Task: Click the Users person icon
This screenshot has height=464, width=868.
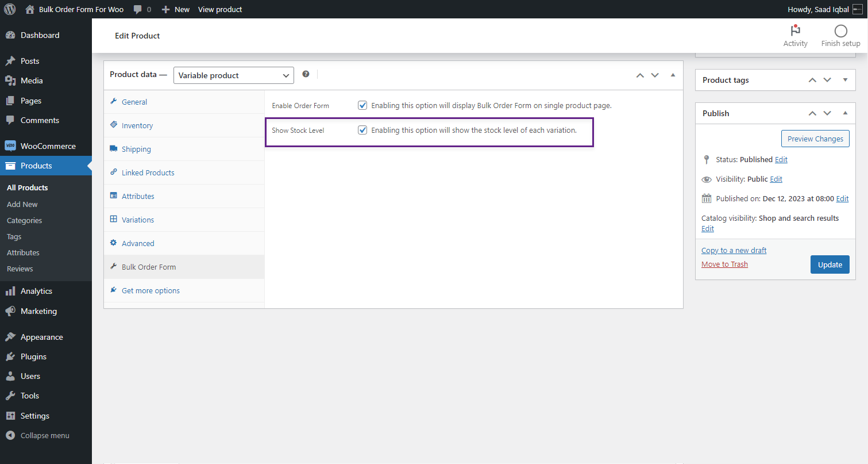Action: tap(10, 376)
